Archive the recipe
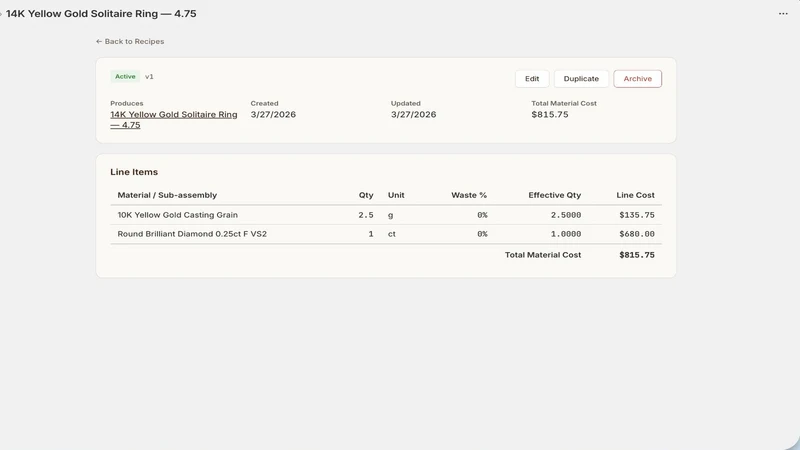The width and height of the screenshot is (800, 450). pos(637,79)
